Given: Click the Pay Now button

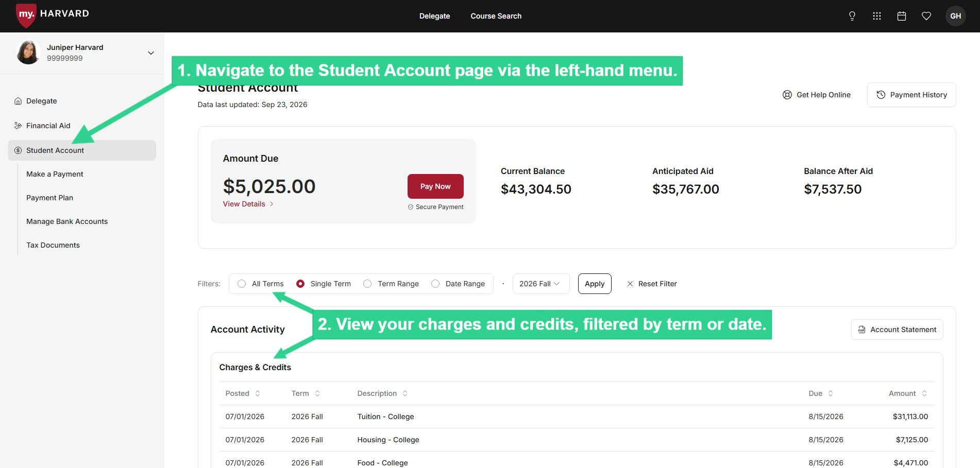Looking at the screenshot, I should [435, 186].
